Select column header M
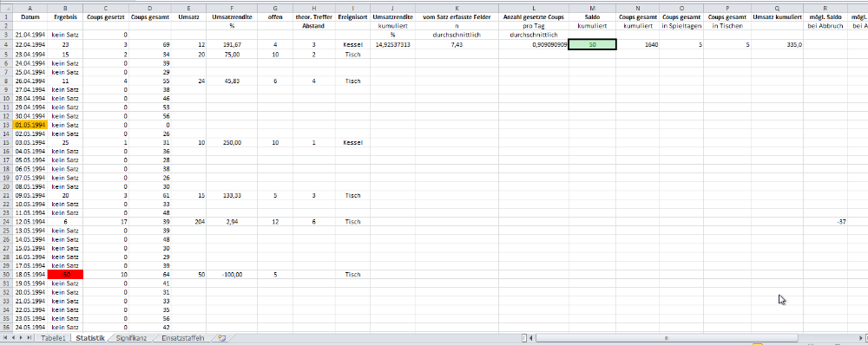868x345 pixels. pos(592,8)
